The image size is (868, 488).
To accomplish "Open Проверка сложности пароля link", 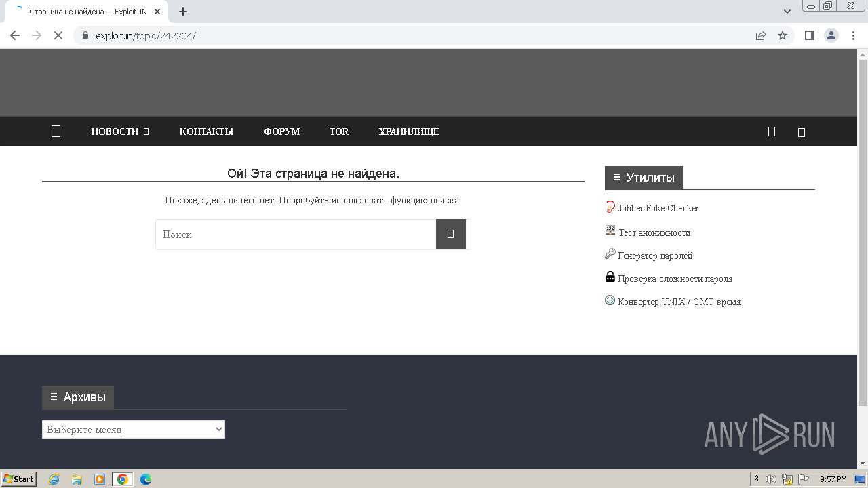I will [675, 279].
